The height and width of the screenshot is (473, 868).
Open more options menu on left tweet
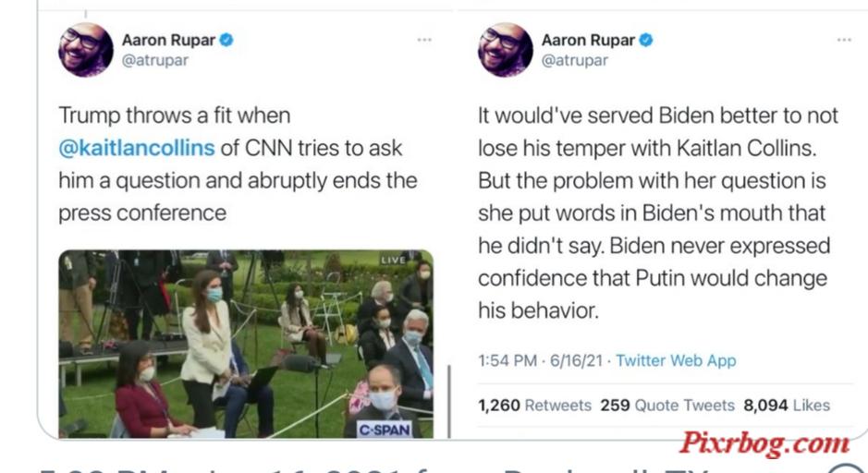click(x=424, y=40)
